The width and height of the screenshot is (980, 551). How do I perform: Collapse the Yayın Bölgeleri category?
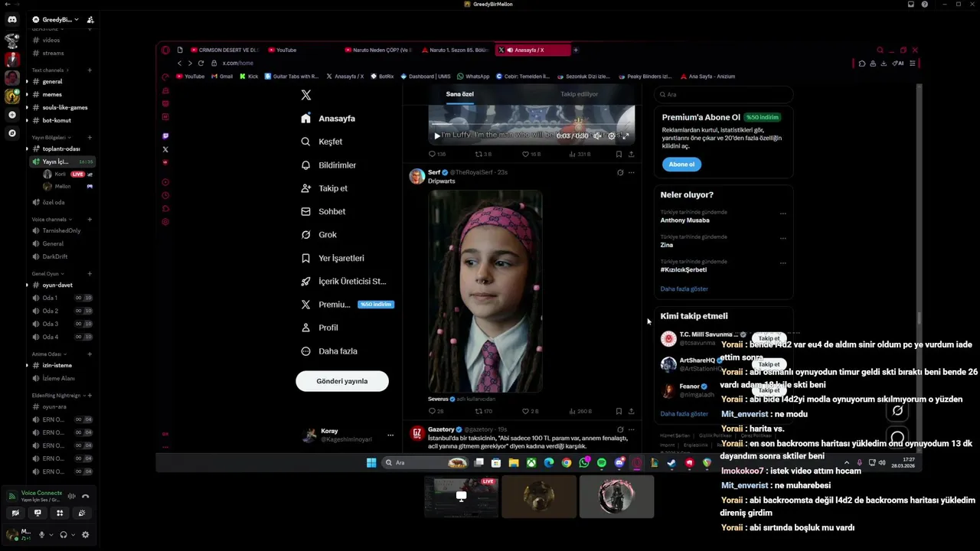tap(51, 137)
